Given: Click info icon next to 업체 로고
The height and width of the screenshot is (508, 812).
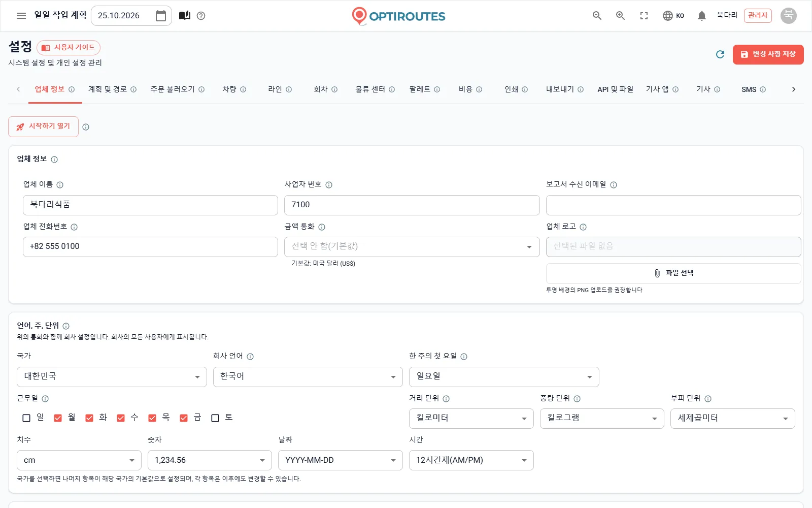Looking at the screenshot, I should coord(583,227).
